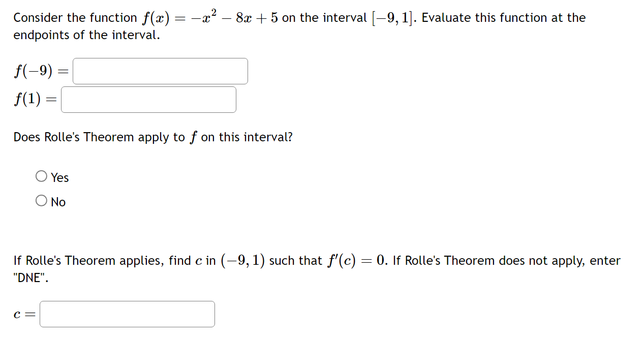Choose Yes for Rolle's Theorem question
Screen dimensions: 644x339
coord(41,175)
